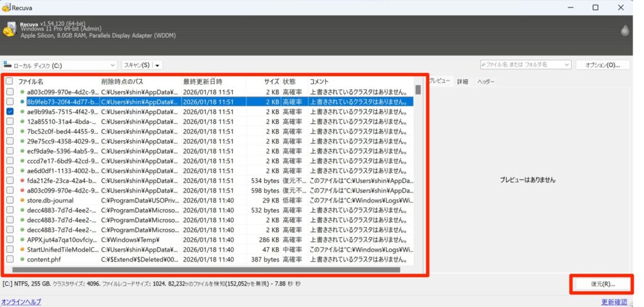Open the オンラインヘルプ link
This screenshot has height=307, width=644.
click(21, 302)
